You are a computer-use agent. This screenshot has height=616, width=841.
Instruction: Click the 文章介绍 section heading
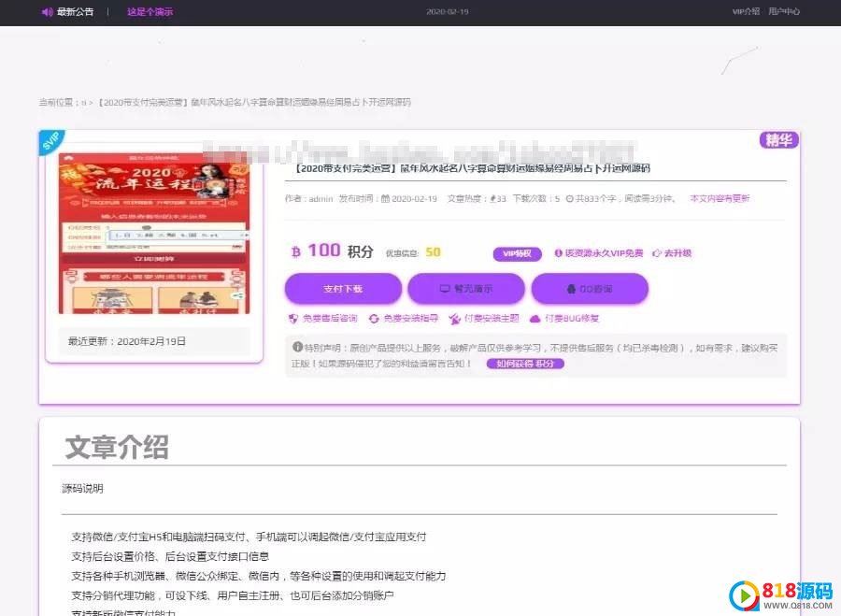click(117, 447)
